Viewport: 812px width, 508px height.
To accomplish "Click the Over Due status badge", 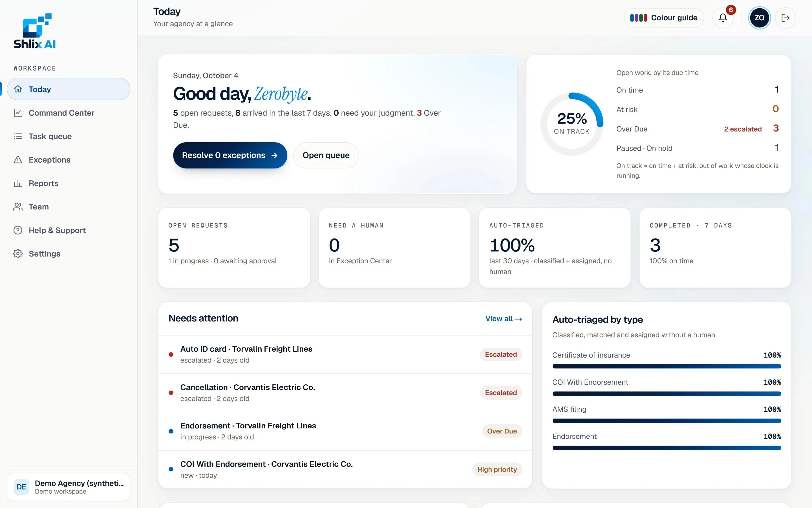I will [x=502, y=431].
